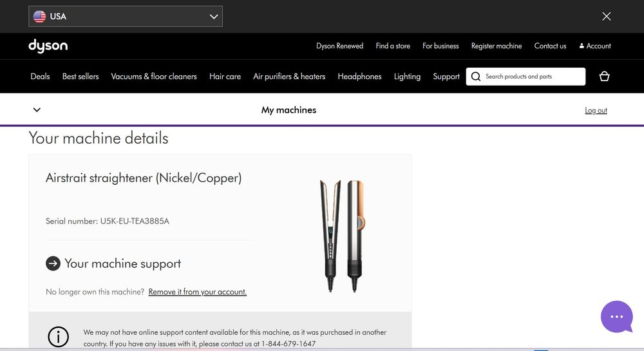Click the Airstrait straightener product image

pyautogui.click(x=343, y=236)
